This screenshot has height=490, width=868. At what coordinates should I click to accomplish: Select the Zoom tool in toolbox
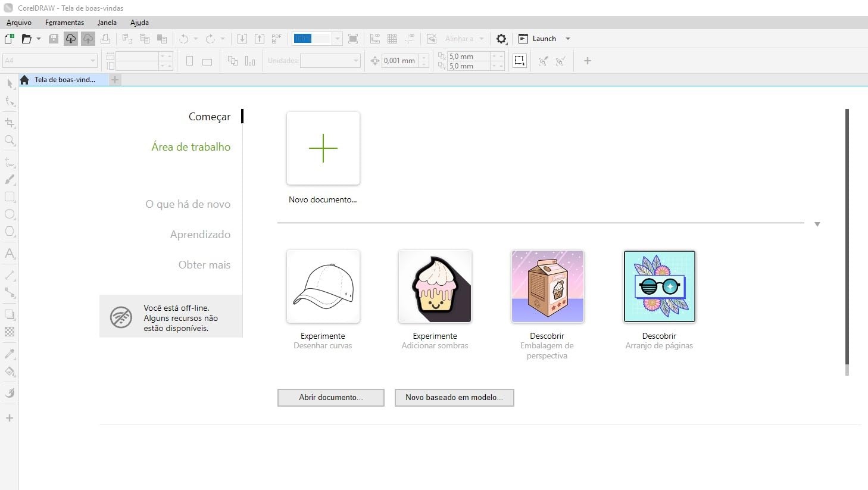[x=10, y=141]
